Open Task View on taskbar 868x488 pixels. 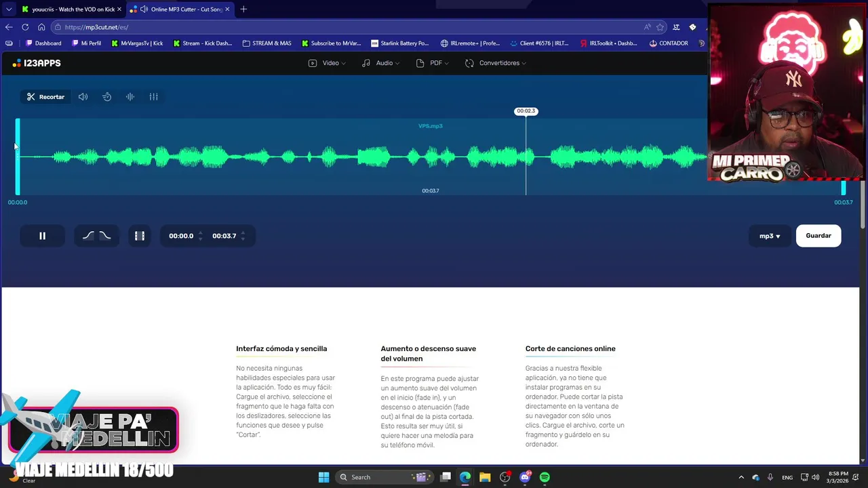pyautogui.click(x=446, y=477)
